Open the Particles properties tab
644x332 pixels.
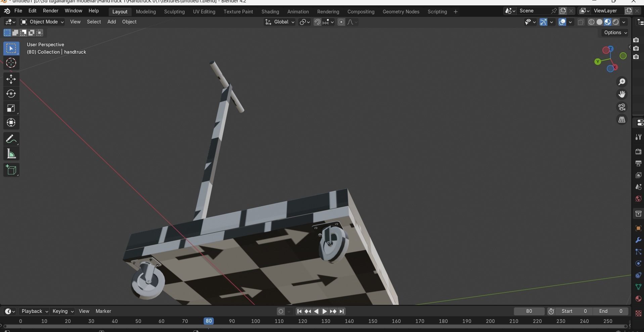pyautogui.click(x=638, y=252)
